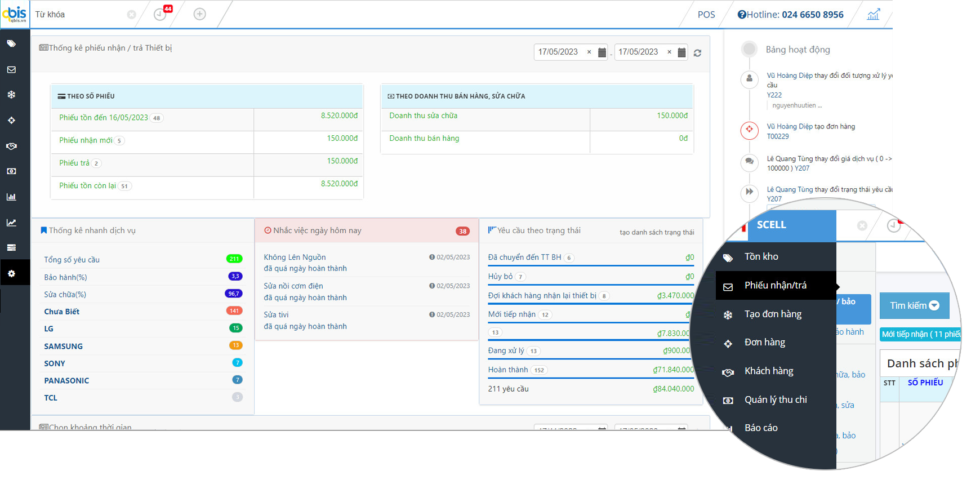Click the red 38 reminders badge
980x484 pixels.
(x=462, y=231)
